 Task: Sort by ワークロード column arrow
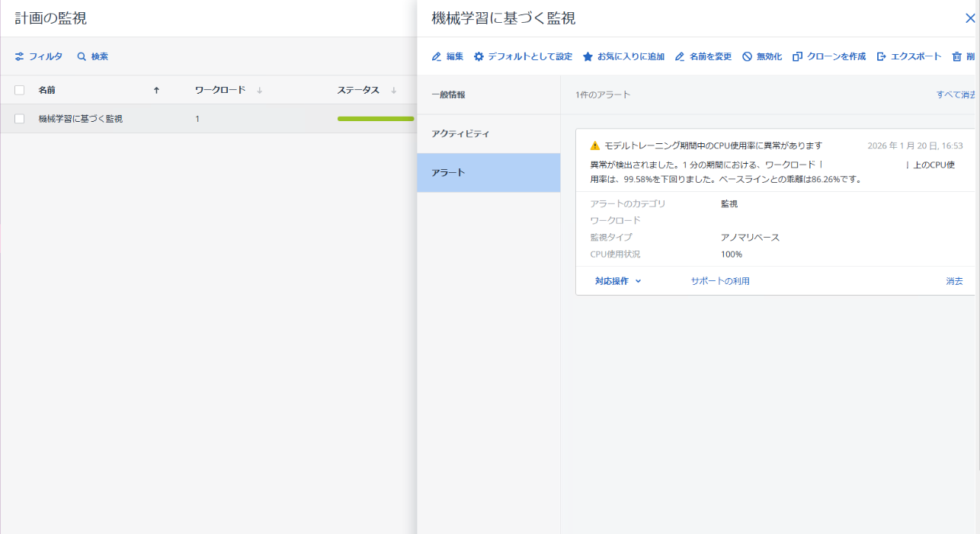coord(259,90)
